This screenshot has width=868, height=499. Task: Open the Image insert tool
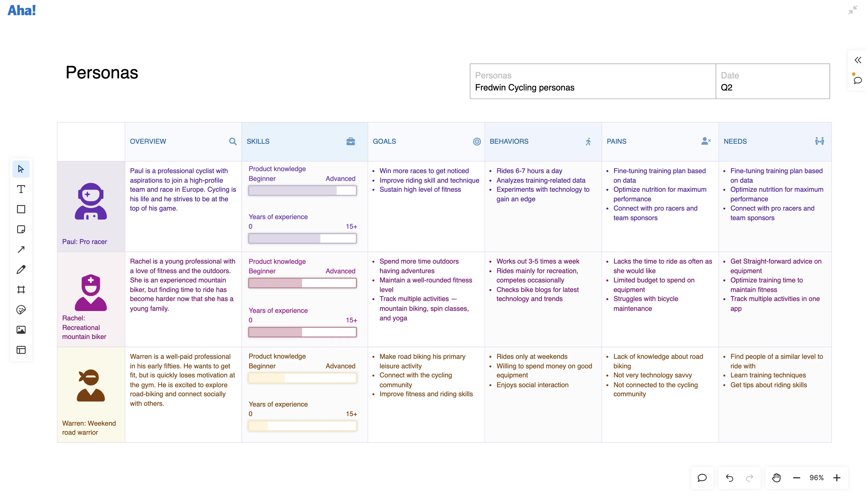(x=21, y=330)
